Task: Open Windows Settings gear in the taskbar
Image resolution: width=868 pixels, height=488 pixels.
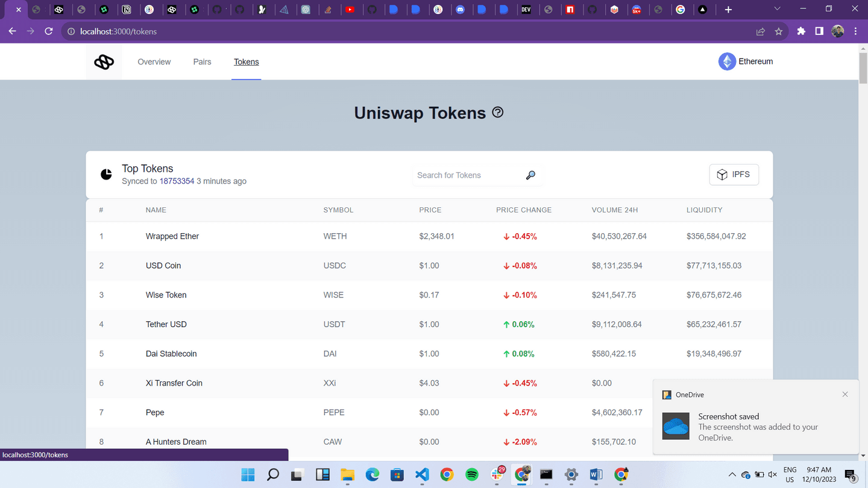Action: click(x=571, y=475)
